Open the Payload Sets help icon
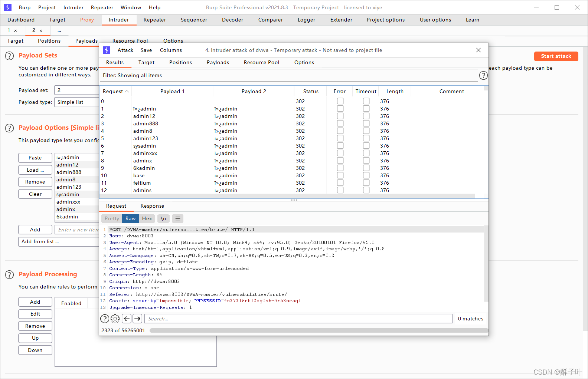The width and height of the screenshot is (588, 379). pos(9,56)
